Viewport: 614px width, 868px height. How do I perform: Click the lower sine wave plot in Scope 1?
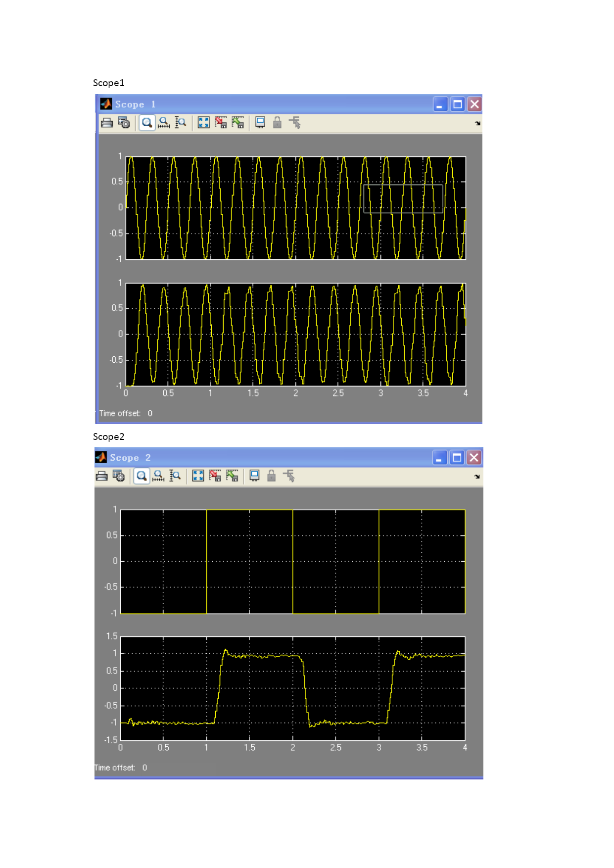pyautogui.click(x=295, y=335)
